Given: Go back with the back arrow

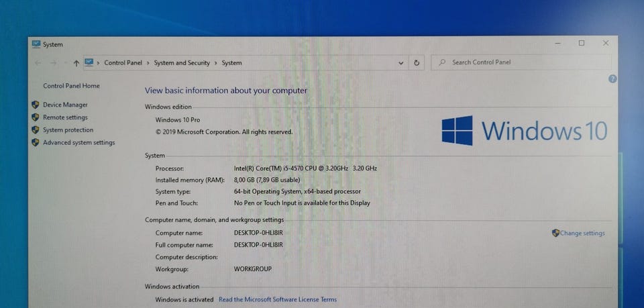Looking at the screenshot, I should [x=38, y=63].
